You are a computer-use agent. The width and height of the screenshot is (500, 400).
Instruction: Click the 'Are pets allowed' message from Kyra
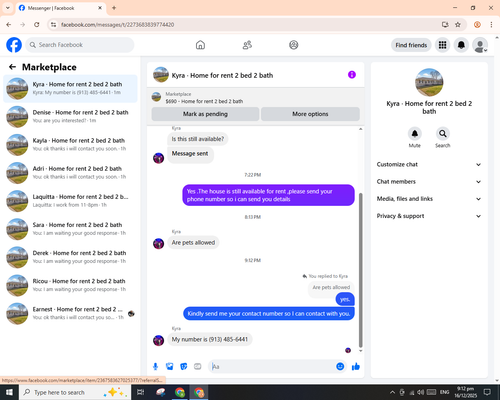[x=193, y=243]
